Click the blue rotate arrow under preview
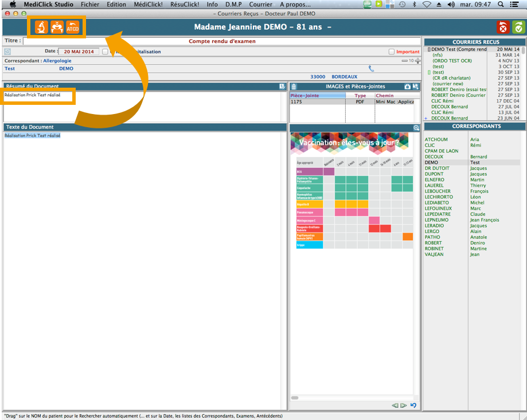The image size is (527, 420). (413, 406)
